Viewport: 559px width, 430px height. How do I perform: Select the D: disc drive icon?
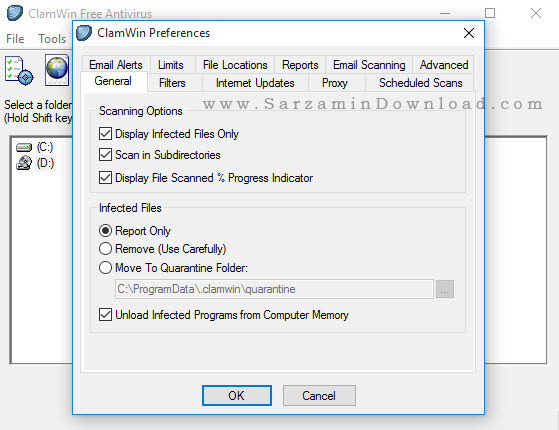pos(24,163)
